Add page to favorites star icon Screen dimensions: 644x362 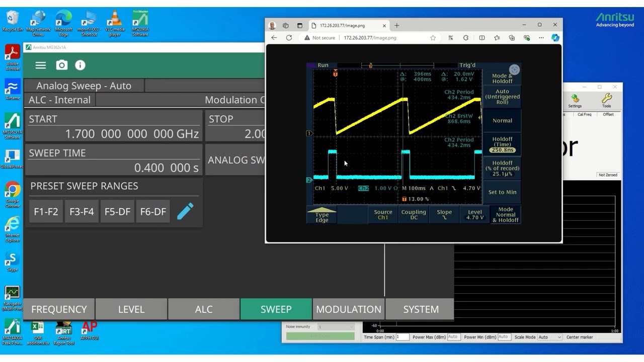[x=433, y=38]
